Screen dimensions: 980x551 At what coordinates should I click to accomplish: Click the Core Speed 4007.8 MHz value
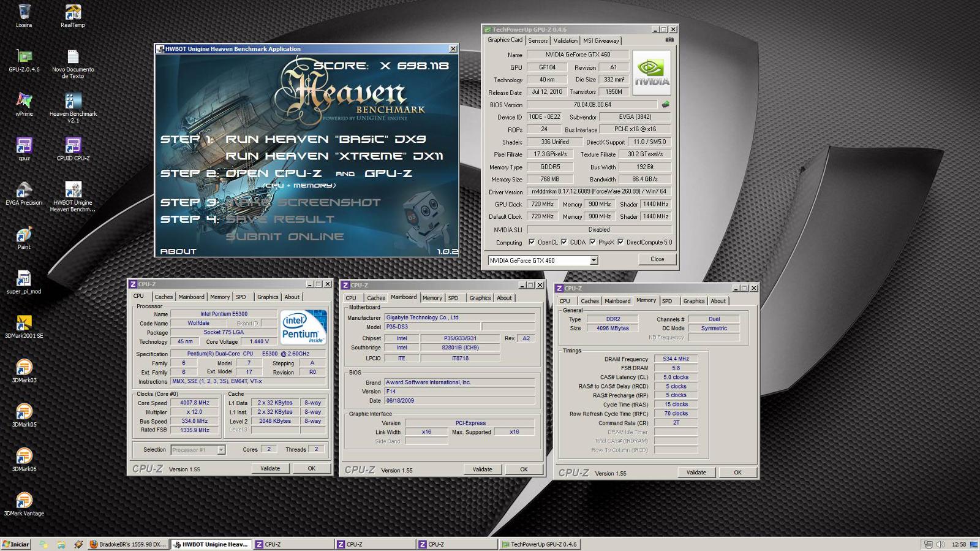click(194, 403)
